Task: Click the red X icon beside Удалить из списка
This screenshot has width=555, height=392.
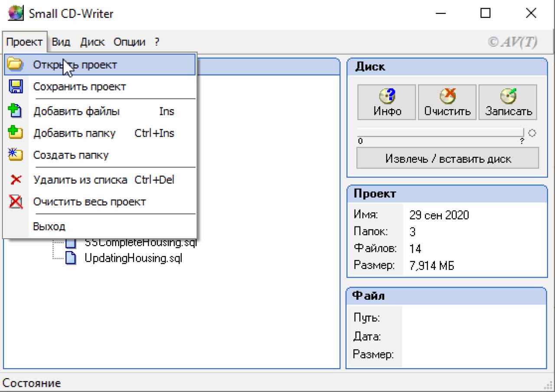Action: point(16,179)
